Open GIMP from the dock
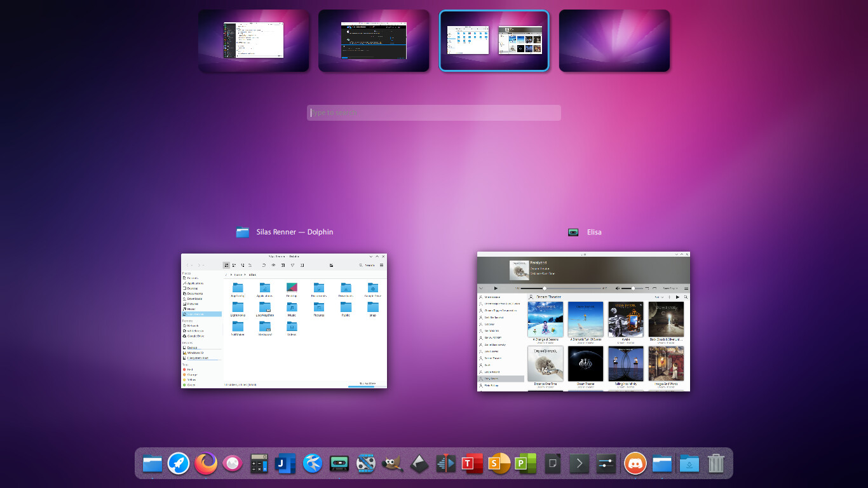868x488 pixels. (x=392, y=464)
